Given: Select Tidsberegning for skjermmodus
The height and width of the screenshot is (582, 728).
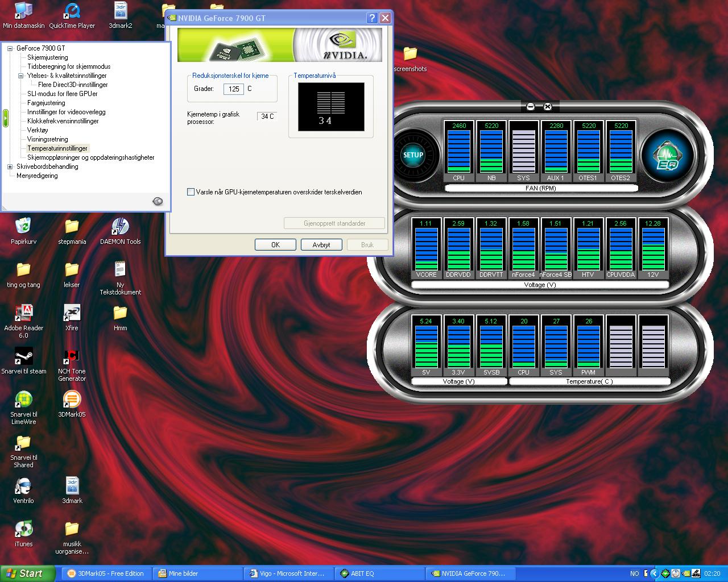Looking at the screenshot, I should click(x=69, y=66).
